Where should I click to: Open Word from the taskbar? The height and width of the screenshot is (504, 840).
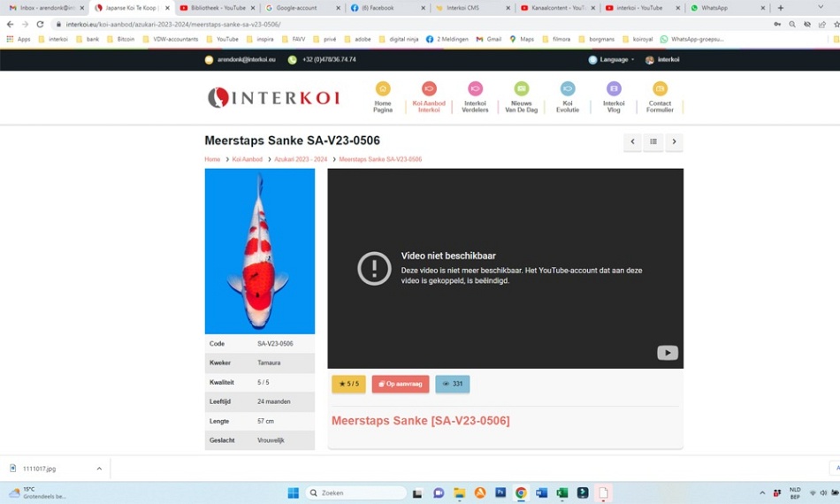(541, 493)
